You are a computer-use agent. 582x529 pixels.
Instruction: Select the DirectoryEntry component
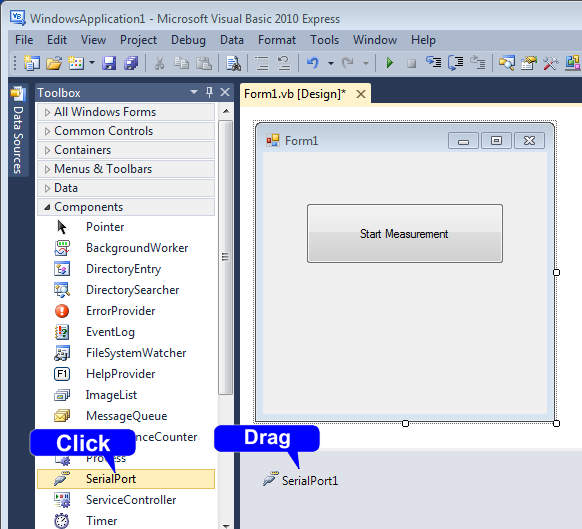tap(126, 269)
